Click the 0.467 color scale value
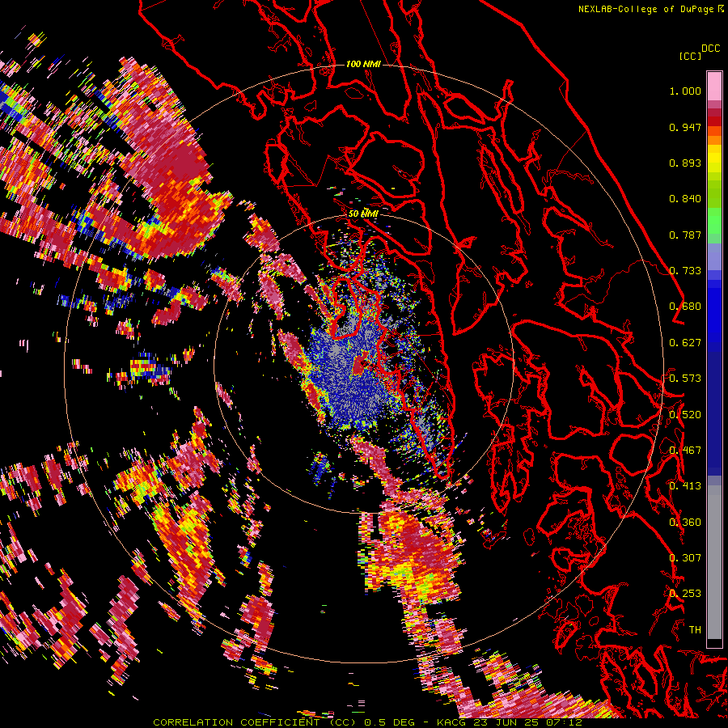Viewport: 728px width, 728px height. [x=685, y=451]
